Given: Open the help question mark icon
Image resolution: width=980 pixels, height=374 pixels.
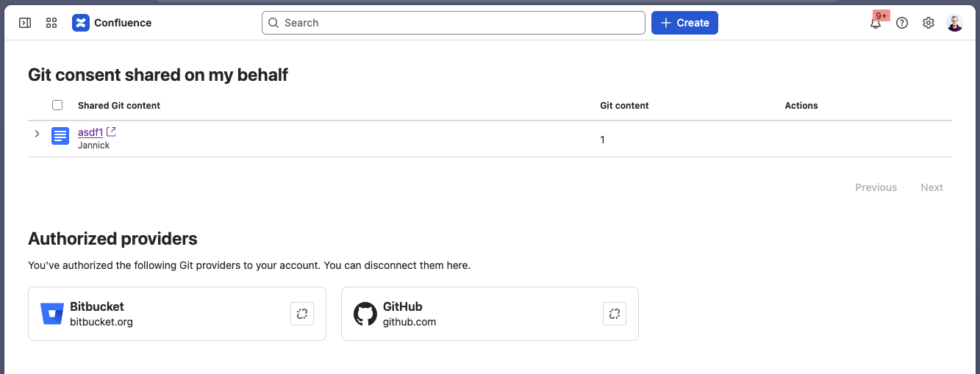Looking at the screenshot, I should [x=902, y=23].
